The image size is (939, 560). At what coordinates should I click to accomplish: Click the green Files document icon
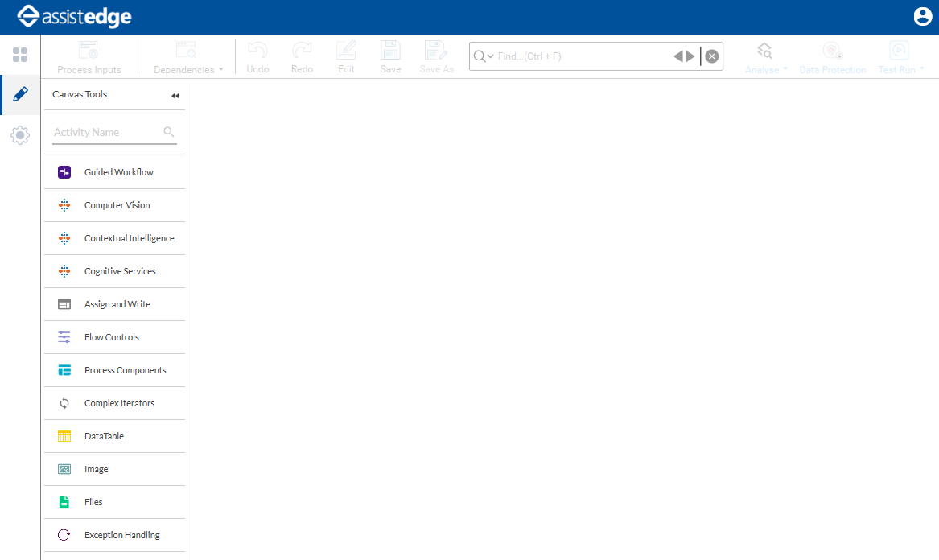[64, 502]
